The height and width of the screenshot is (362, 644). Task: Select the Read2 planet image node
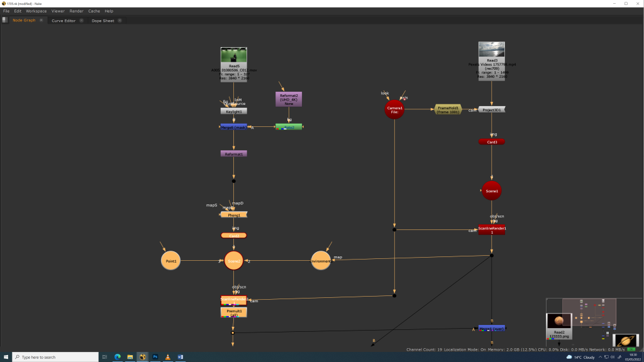pos(558,326)
